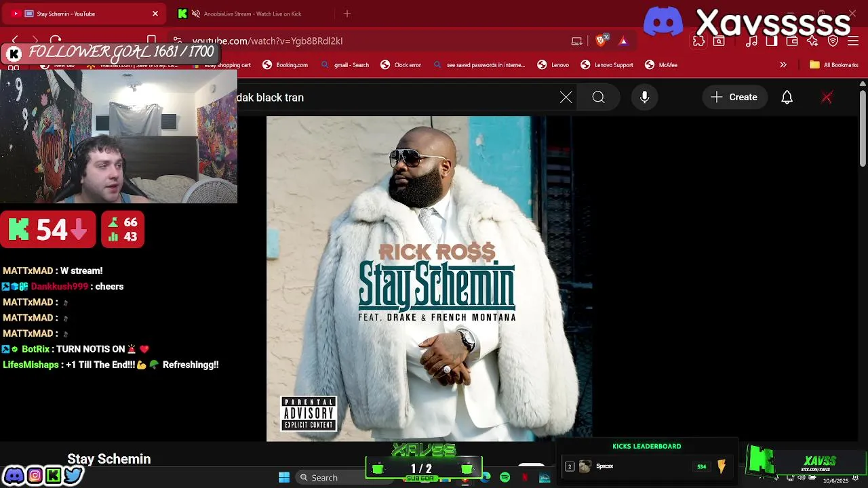Open the search tabs toolbar icon
This screenshot has width=868, height=488.
[x=719, y=41]
